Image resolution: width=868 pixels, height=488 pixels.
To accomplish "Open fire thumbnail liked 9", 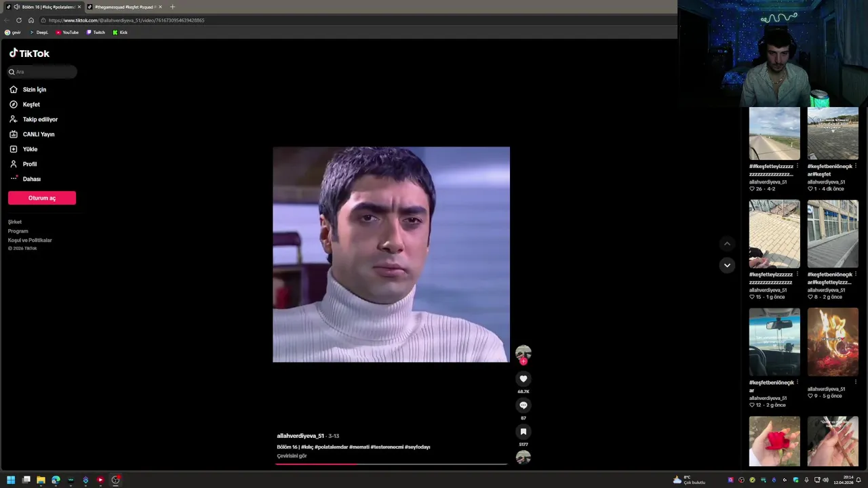I will point(833,342).
